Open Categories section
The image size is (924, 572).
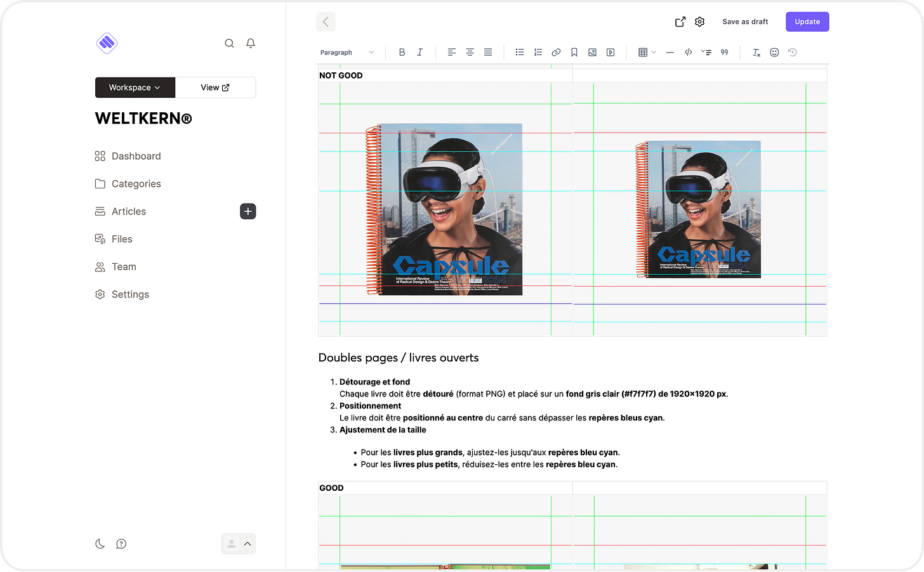pos(128,184)
